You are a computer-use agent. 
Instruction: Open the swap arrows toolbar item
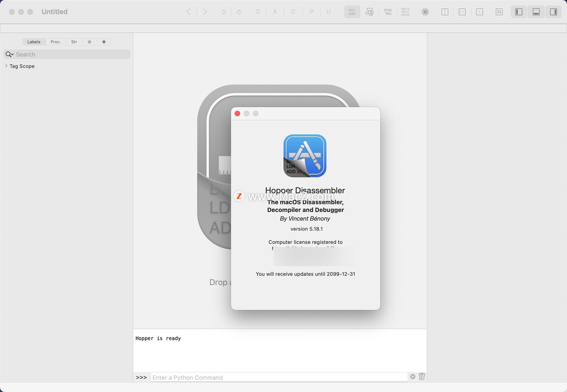[499, 12]
